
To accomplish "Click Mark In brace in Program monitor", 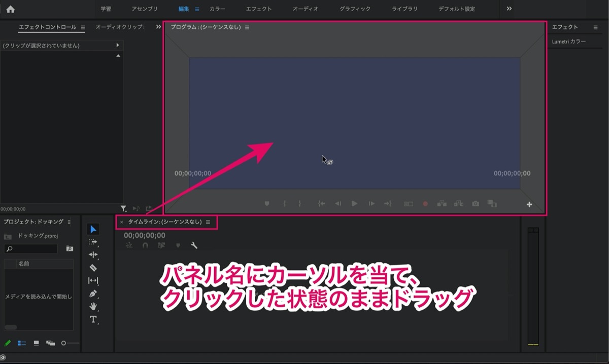I will pyautogui.click(x=284, y=203).
